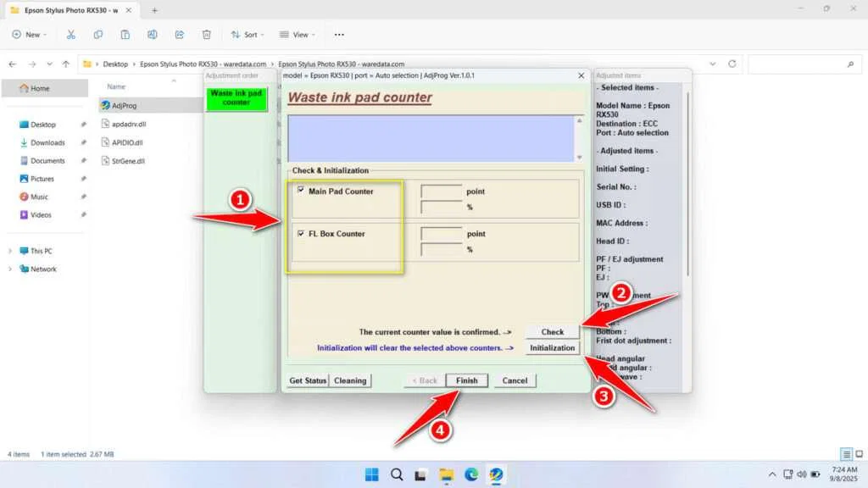This screenshot has width=868, height=488.
Task: Open Microsoft Edge from the taskbar
Action: (x=471, y=474)
